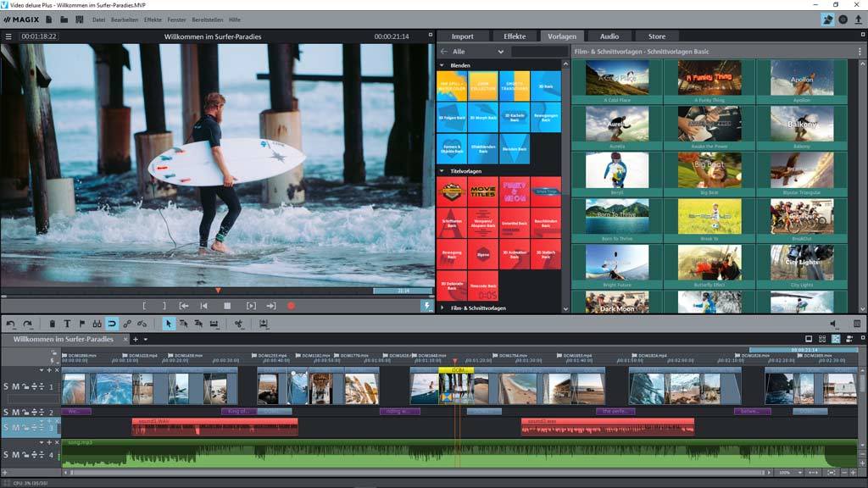The image size is (868, 488).
Task: Mute track 4 with its M button
Action: coord(15,454)
